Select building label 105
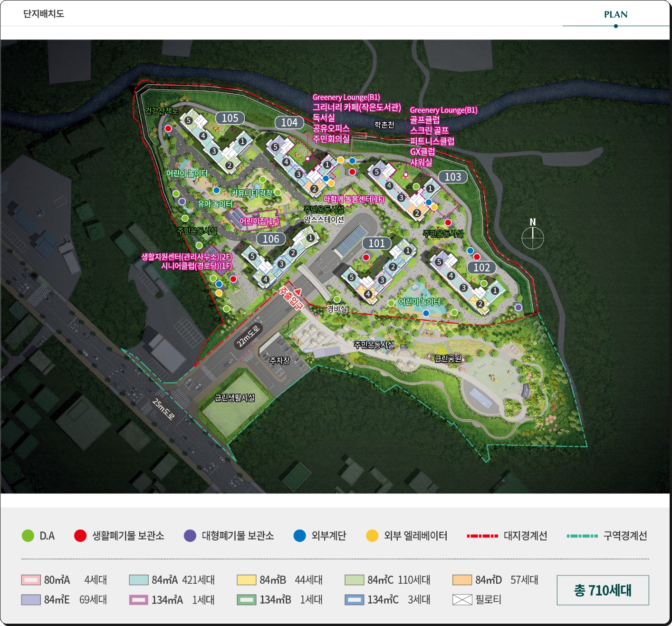Screen dimensions: 672x626 pos(230,118)
